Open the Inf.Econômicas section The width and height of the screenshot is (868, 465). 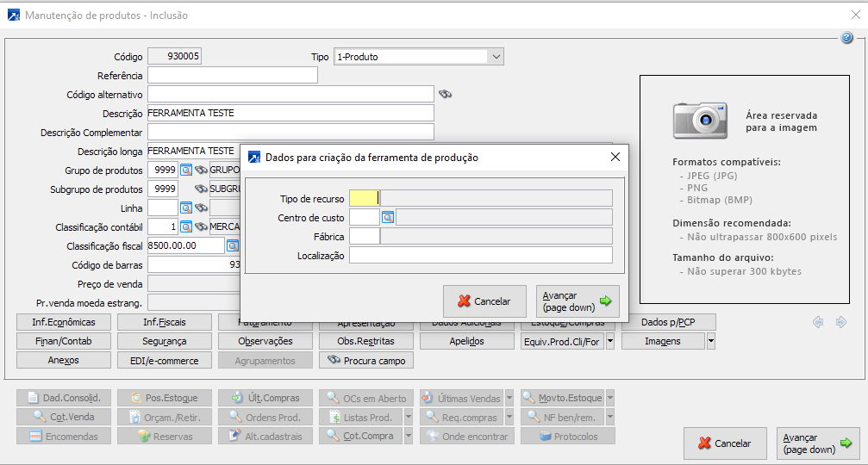pyautogui.click(x=64, y=322)
